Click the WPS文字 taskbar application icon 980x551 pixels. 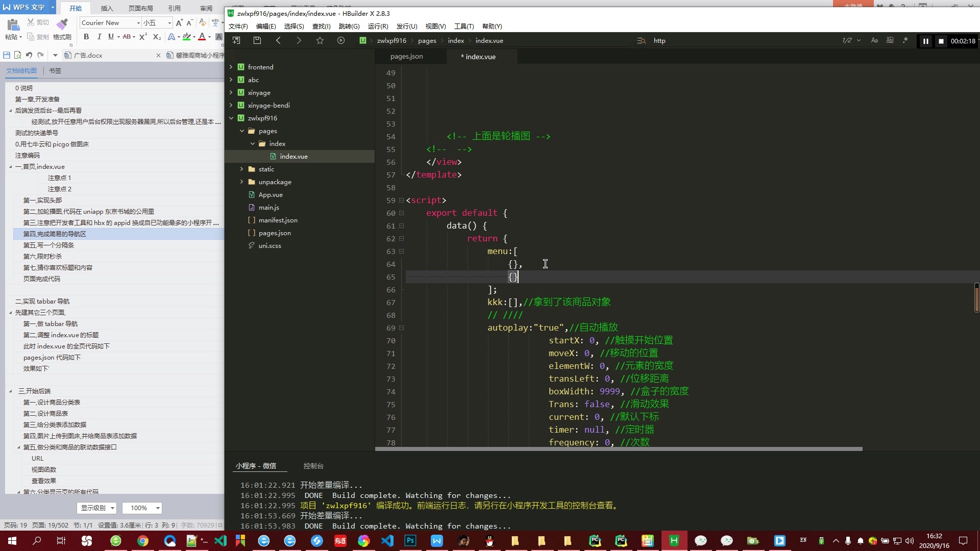(x=436, y=540)
